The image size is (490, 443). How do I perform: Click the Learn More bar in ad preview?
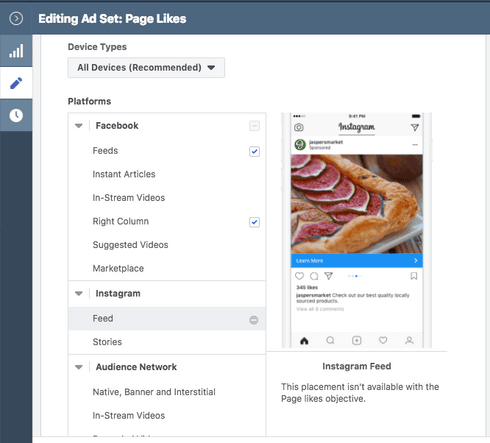pos(357,261)
